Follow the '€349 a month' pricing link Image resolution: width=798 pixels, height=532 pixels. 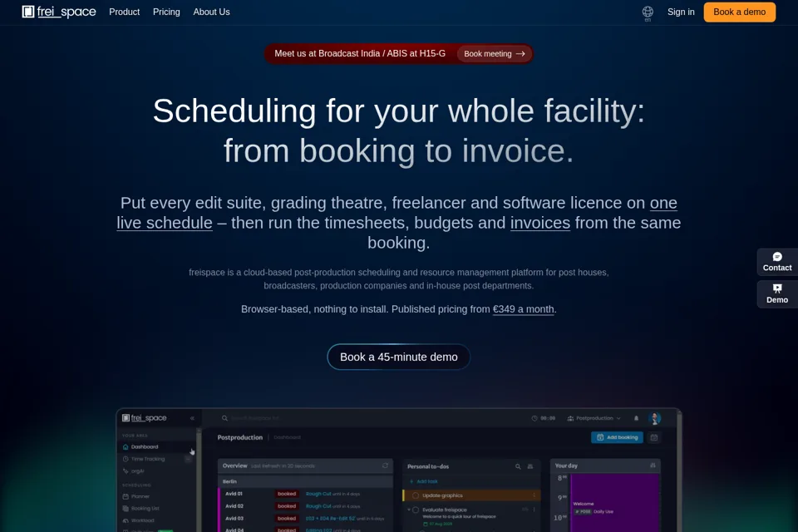[523, 309]
